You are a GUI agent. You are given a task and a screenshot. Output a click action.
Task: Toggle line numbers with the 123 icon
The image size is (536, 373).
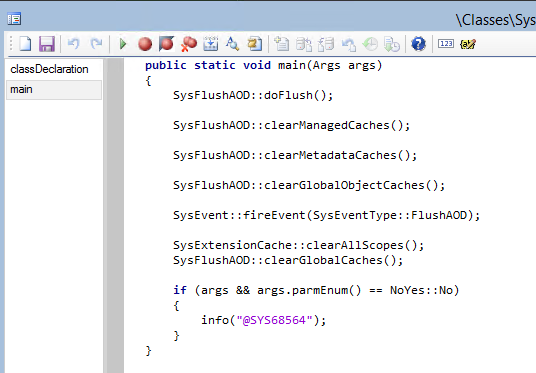point(446,44)
